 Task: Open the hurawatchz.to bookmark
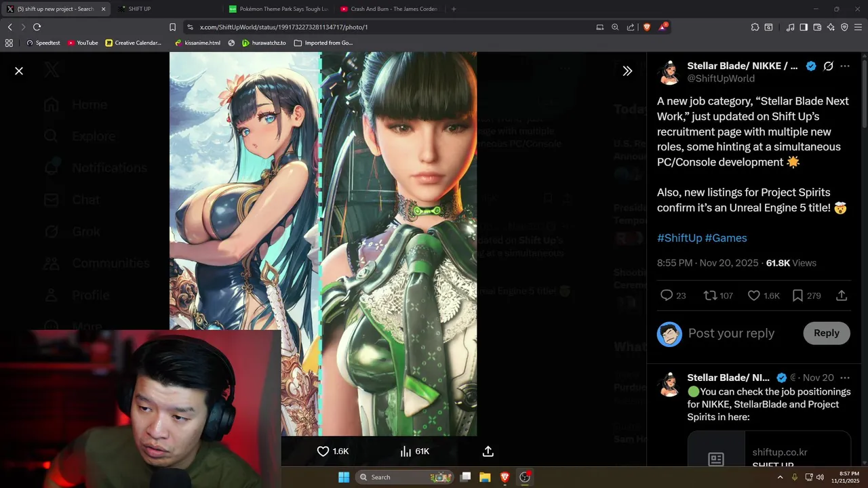click(264, 43)
